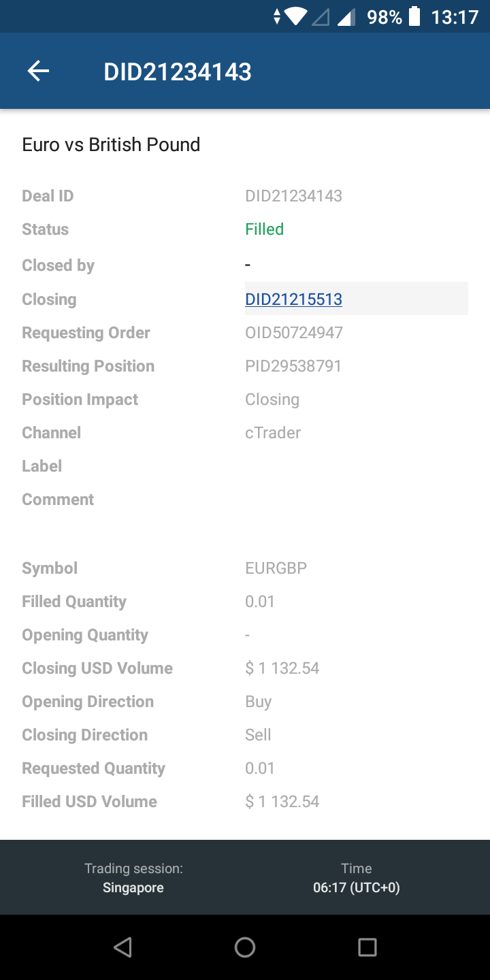Tap the DID21234143 header title
The width and height of the screenshot is (490, 980).
click(x=178, y=71)
